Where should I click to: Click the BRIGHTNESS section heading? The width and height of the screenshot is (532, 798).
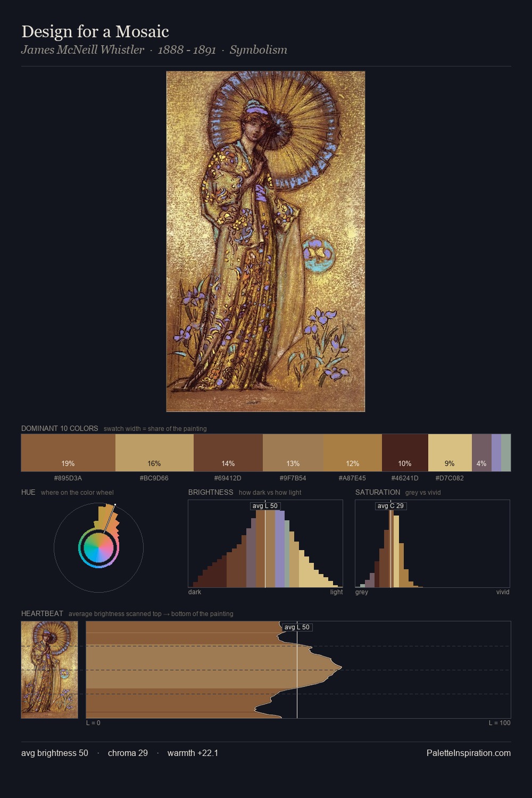click(x=211, y=492)
